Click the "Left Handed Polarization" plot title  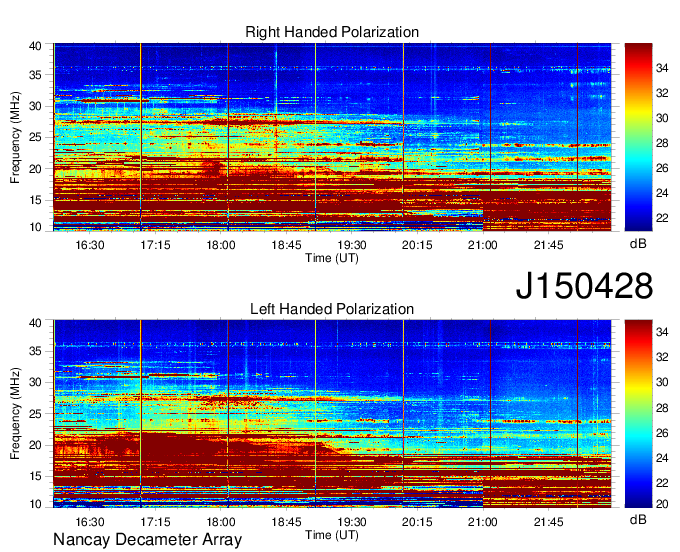point(332,309)
